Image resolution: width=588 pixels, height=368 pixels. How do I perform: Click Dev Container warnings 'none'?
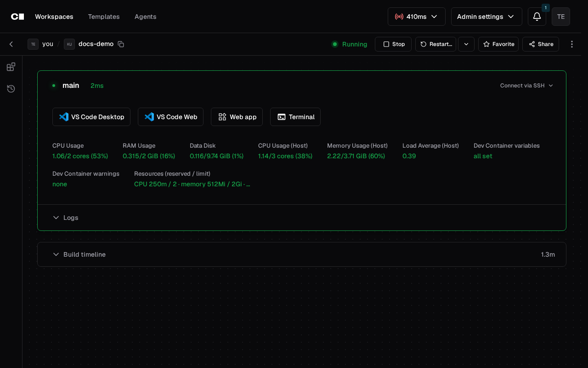point(60,184)
